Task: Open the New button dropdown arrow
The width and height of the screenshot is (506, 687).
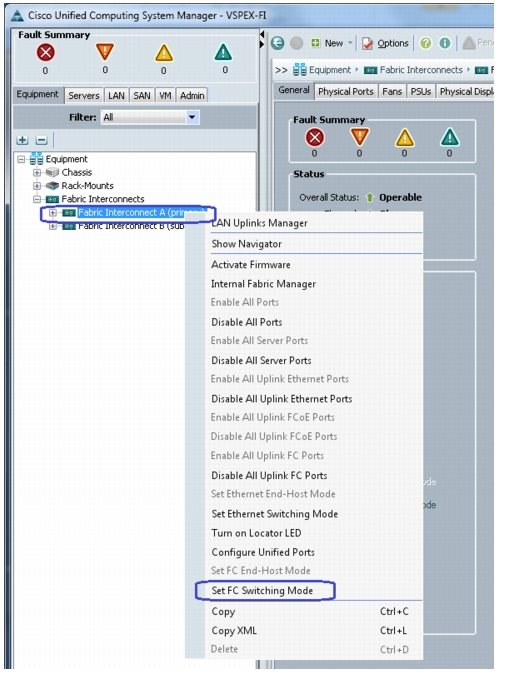Action: [x=350, y=43]
